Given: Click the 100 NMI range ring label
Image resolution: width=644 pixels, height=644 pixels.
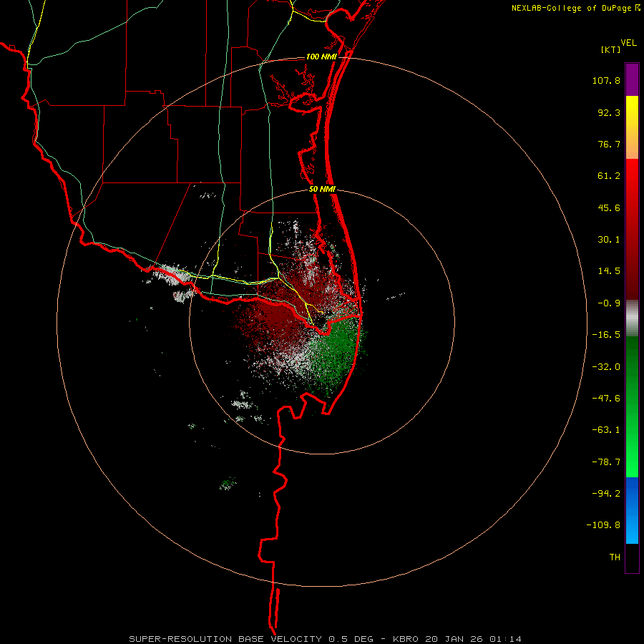Looking at the screenshot, I should point(321,57).
